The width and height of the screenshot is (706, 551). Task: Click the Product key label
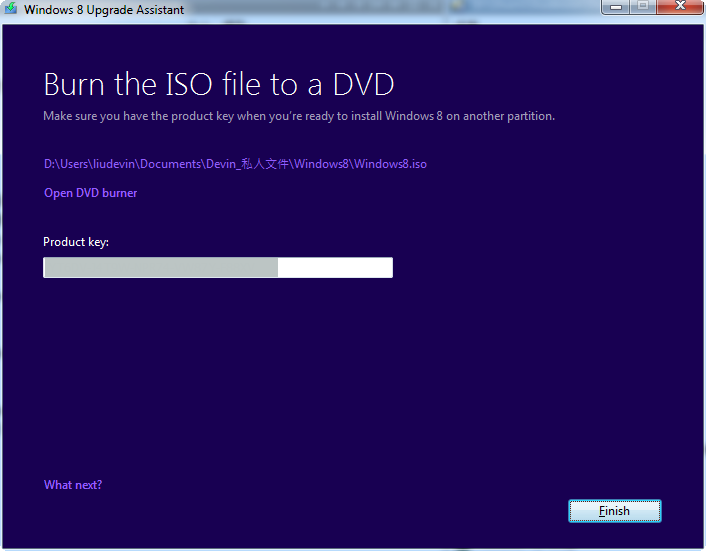click(x=76, y=242)
